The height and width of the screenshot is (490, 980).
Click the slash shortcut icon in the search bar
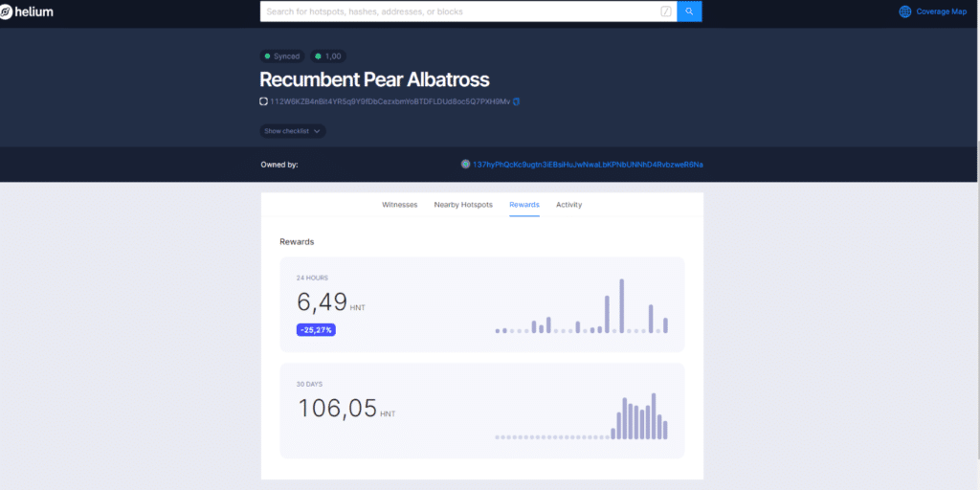pos(666,11)
